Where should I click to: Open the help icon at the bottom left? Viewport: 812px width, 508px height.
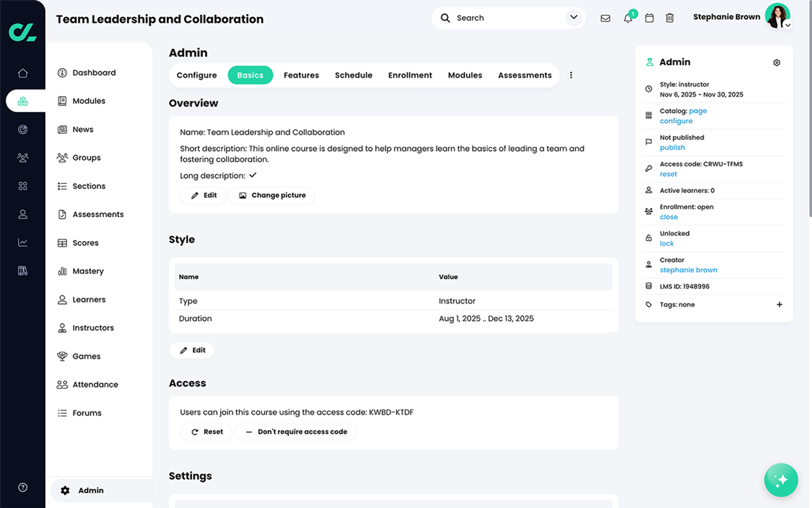[x=22, y=487]
